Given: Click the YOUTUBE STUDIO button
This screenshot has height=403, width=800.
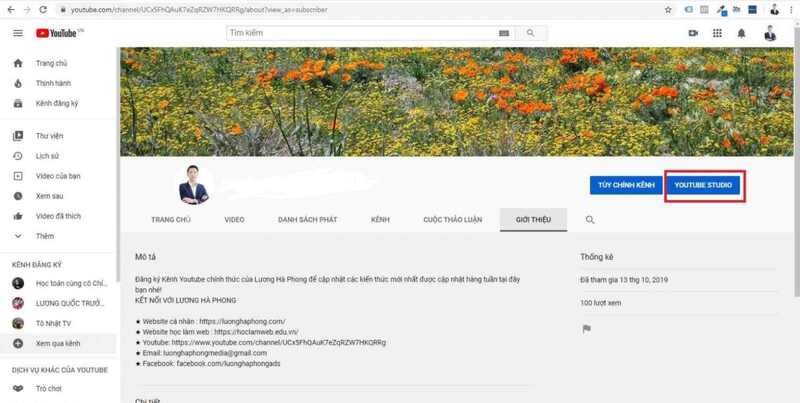Looking at the screenshot, I should 703,186.
